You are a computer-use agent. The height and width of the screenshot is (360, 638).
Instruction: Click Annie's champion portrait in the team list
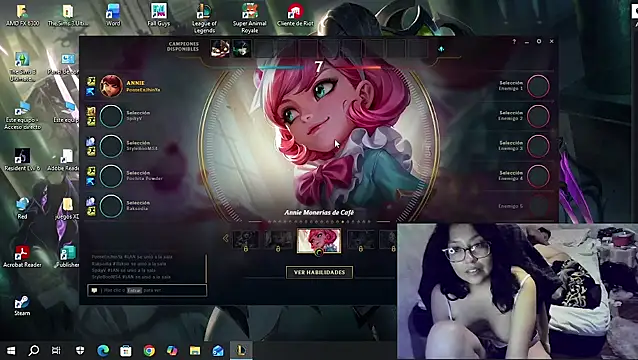click(111, 86)
